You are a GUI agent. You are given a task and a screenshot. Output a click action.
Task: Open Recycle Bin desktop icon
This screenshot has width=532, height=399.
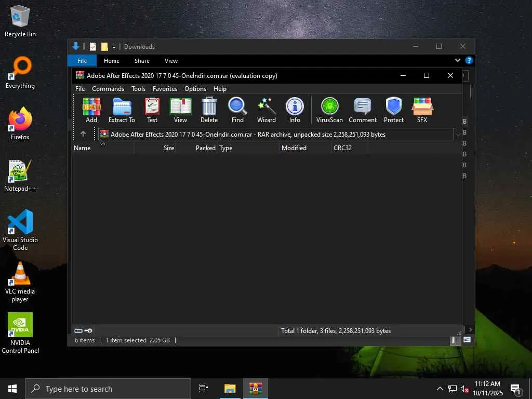coord(20,22)
